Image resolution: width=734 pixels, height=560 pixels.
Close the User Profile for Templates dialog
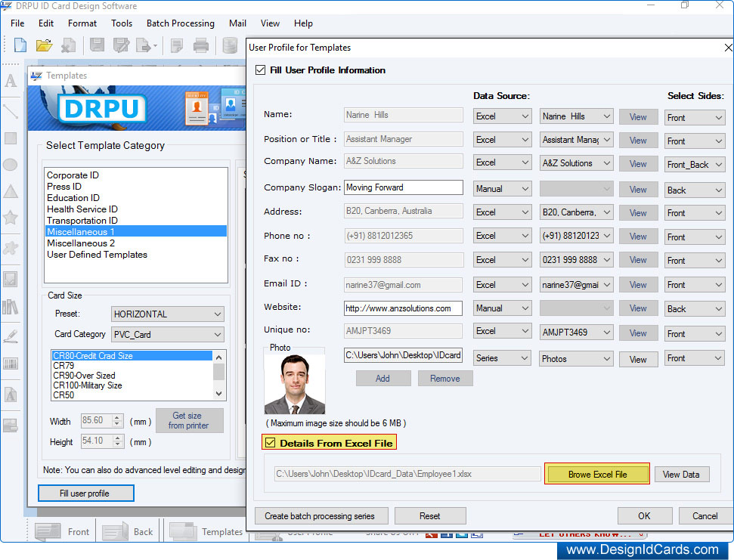click(728, 48)
